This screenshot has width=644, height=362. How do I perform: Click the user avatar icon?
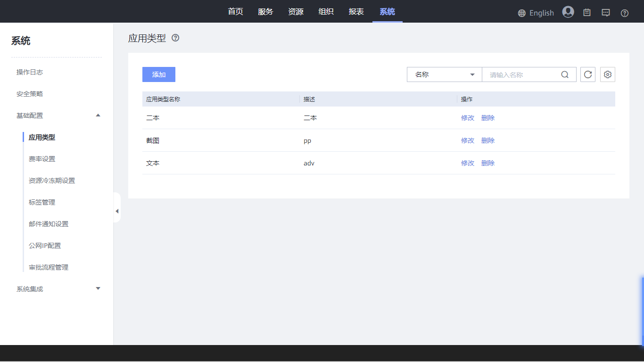(x=568, y=12)
